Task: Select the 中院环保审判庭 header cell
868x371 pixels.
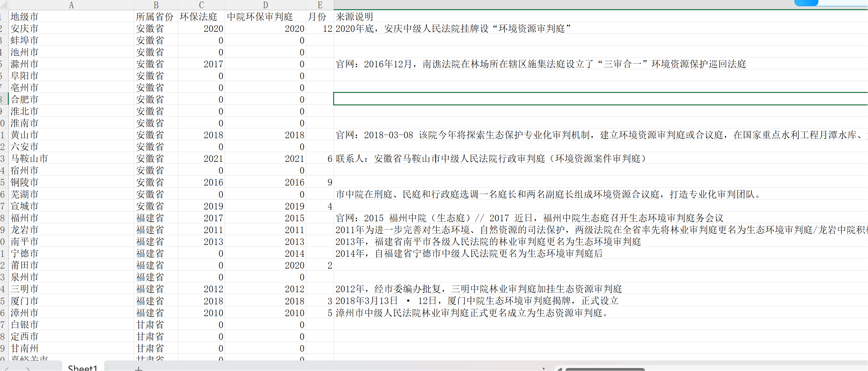Action: pyautogui.click(x=260, y=16)
